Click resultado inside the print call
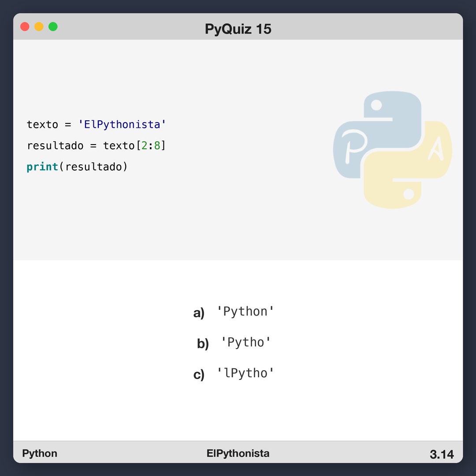 [93, 167]
